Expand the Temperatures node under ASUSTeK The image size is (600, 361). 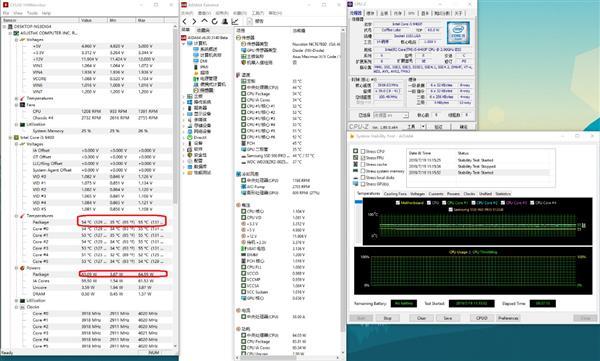click(16, 98)
